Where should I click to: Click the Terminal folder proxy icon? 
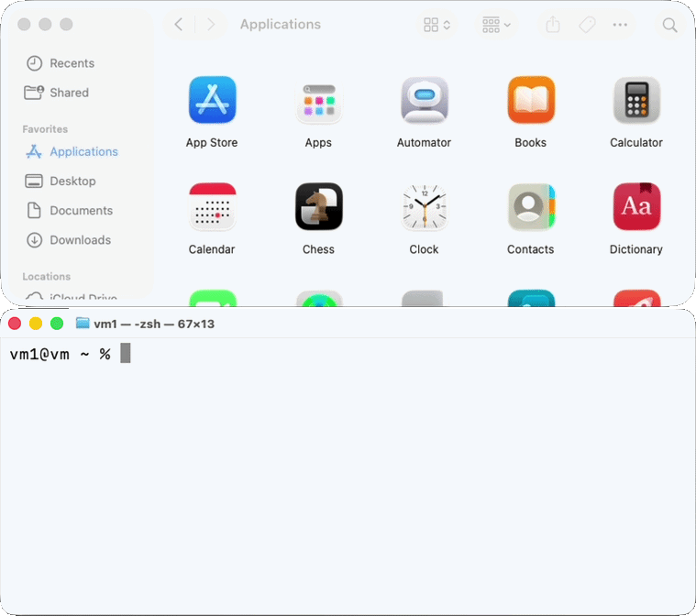click(x=83, y=323)
